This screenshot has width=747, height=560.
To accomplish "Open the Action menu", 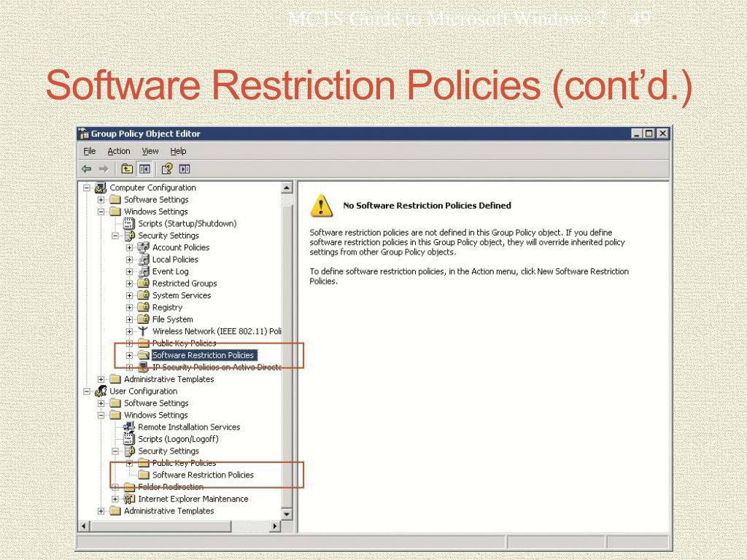I will click(119, 151).
